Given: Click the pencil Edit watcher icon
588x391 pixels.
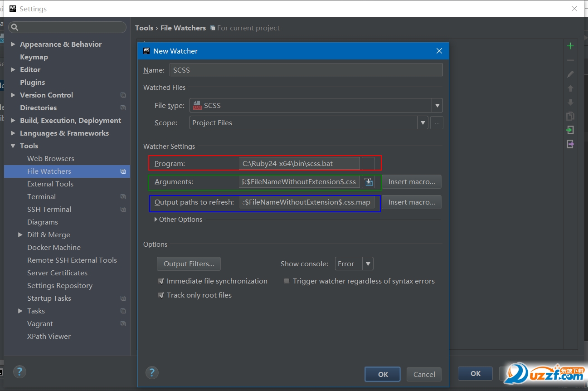Looking at the screenshot, I should click(570, 74).
